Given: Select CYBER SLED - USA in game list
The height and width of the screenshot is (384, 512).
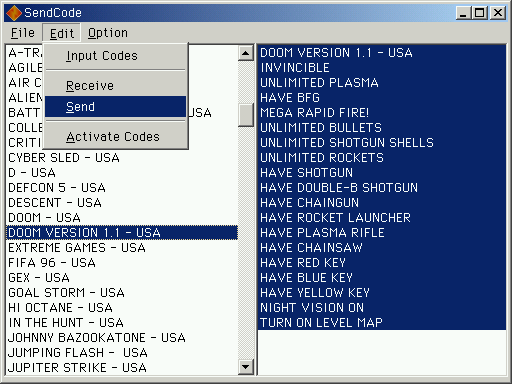Looking at the screenshot, I should 122,158.
